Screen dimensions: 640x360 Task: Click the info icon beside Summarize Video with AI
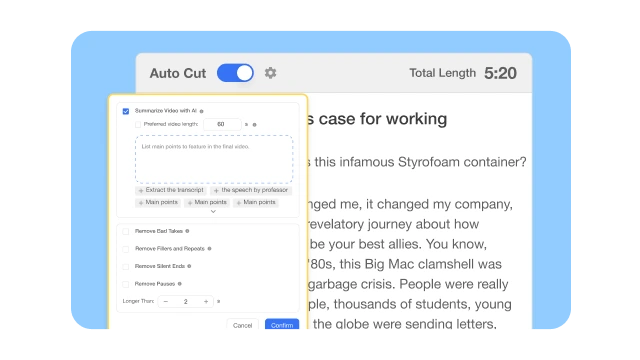pos(202,111)
